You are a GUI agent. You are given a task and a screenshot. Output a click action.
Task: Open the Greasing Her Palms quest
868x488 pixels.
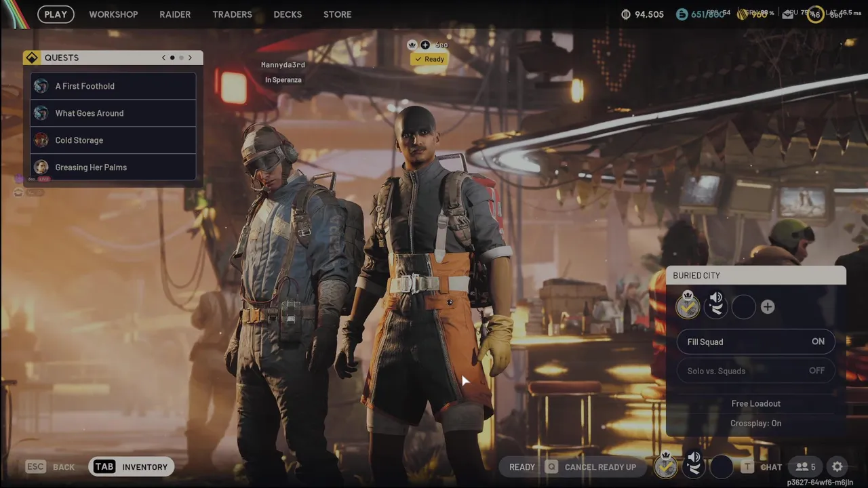[x=113, y=167]
